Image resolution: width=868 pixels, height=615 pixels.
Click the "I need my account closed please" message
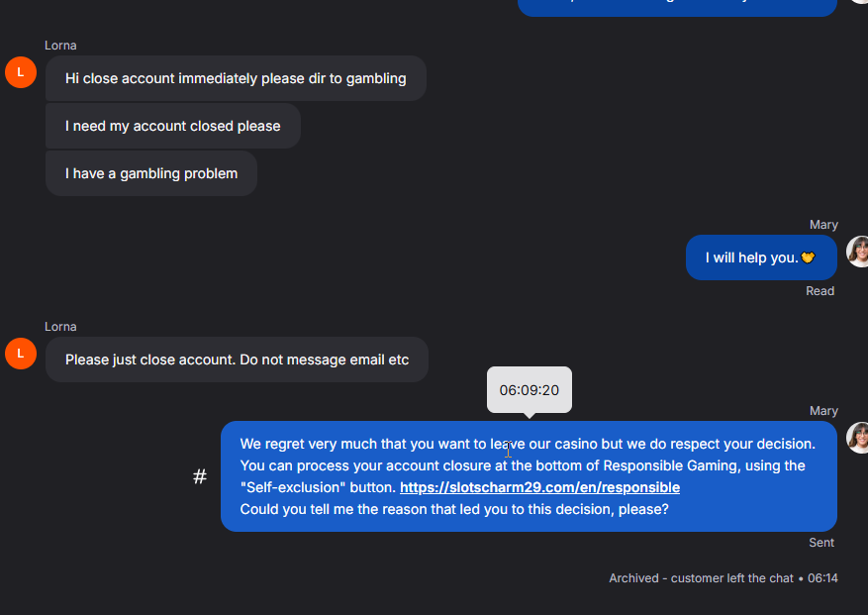tap(173, 126)
